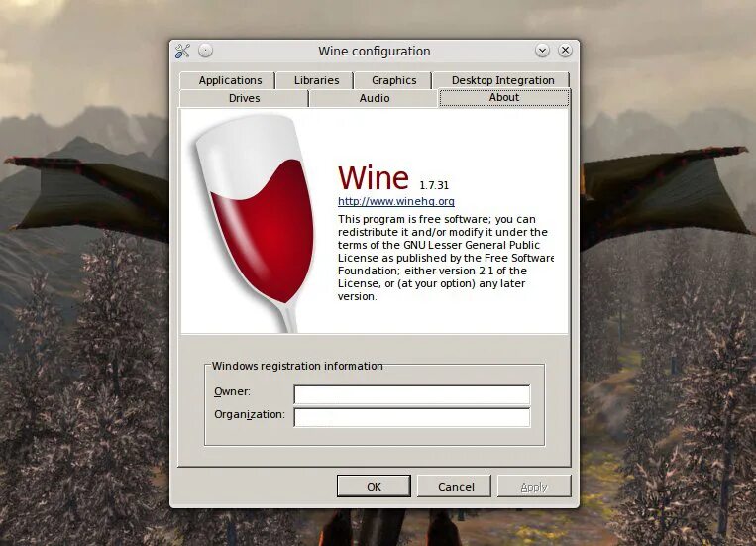Select the About tab
756x546 pixels.
(504, 97)
